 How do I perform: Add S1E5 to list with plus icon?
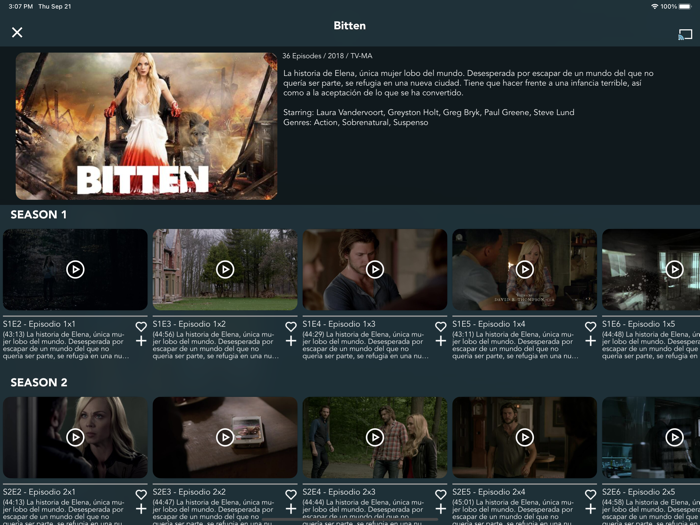pyautogui.click(x=591, y=341)
